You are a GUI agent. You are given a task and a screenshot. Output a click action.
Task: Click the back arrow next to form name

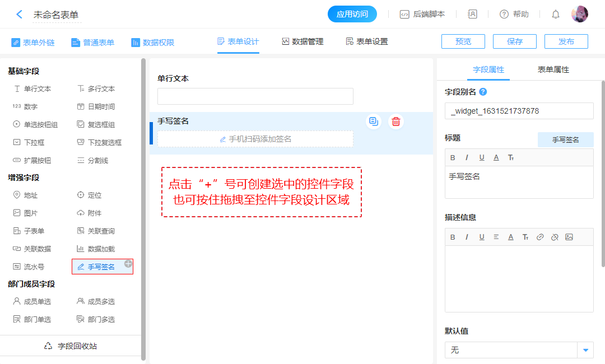20,15
